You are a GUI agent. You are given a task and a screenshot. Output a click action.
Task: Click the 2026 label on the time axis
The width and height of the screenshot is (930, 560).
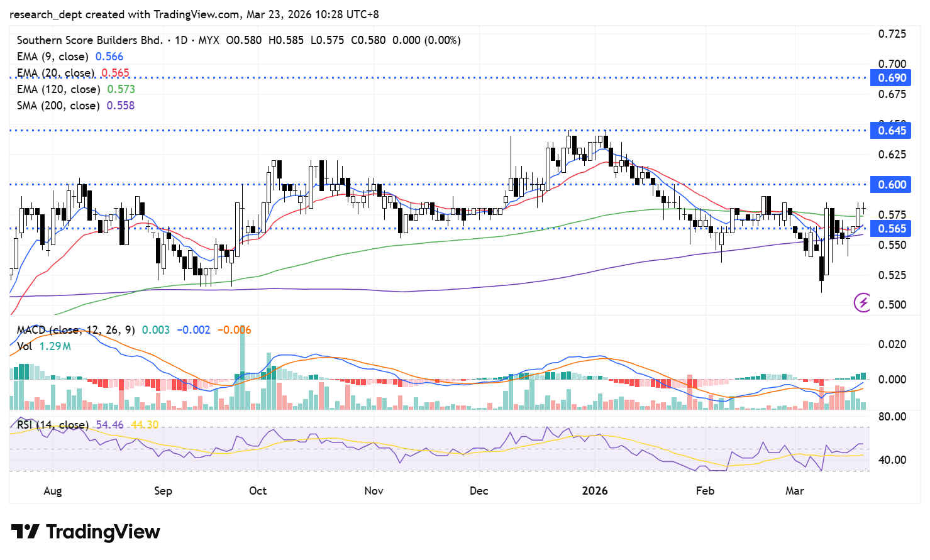pyautogui.click(x=595, y=491)
